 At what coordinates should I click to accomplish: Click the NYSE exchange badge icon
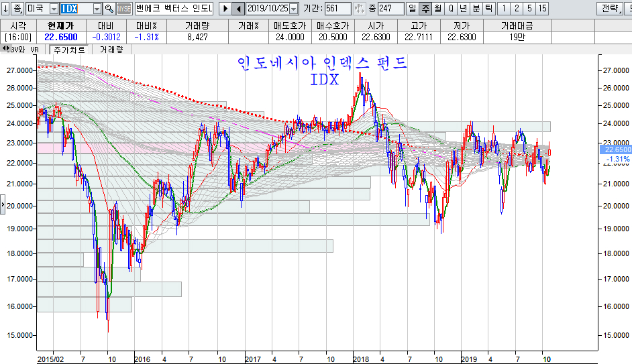[x=124, y=9]
